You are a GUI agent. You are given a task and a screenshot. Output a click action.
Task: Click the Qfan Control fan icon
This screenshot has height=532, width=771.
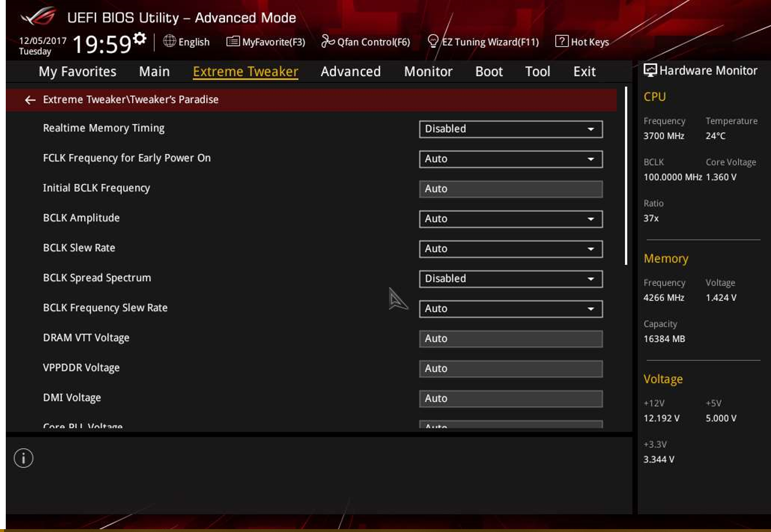coord(328,41)
